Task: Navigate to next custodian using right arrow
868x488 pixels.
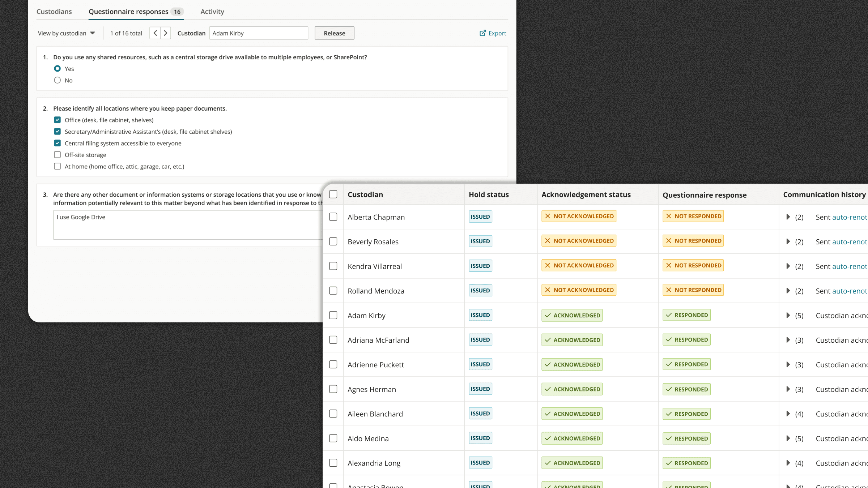Action: [165, 33]
